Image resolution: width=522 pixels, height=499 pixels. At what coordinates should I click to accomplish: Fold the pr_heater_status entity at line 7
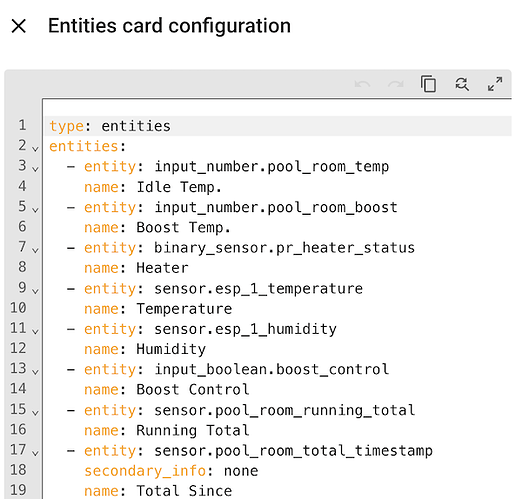35,250
